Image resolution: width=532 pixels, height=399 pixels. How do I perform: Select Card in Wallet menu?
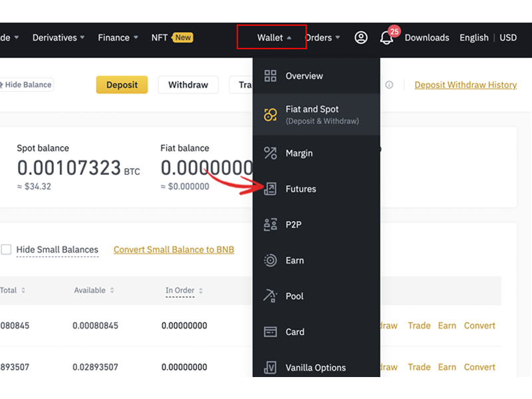click(x=317, y=332)
